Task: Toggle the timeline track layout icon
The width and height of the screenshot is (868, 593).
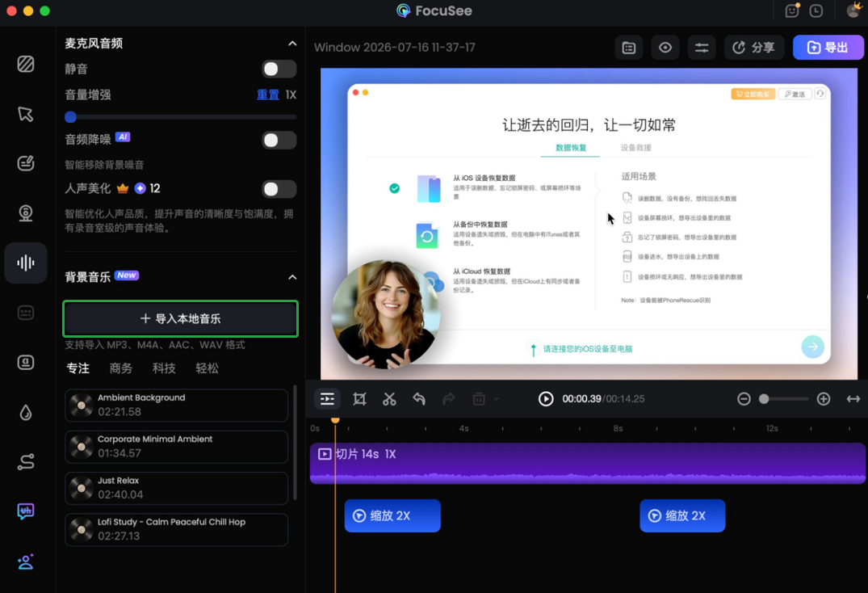Action: pyautogui.click(x=327, y=398)
